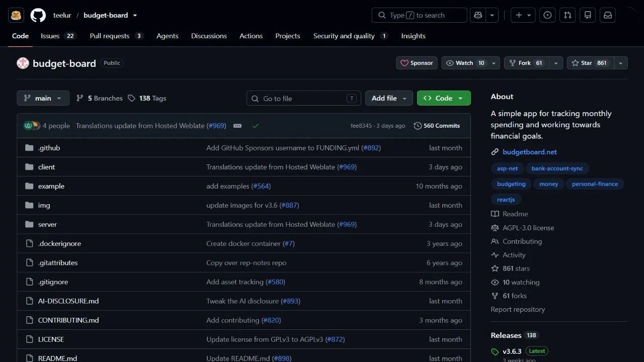
Task: Expand the Star lists dropdown arrow
Action: [621, 63]
